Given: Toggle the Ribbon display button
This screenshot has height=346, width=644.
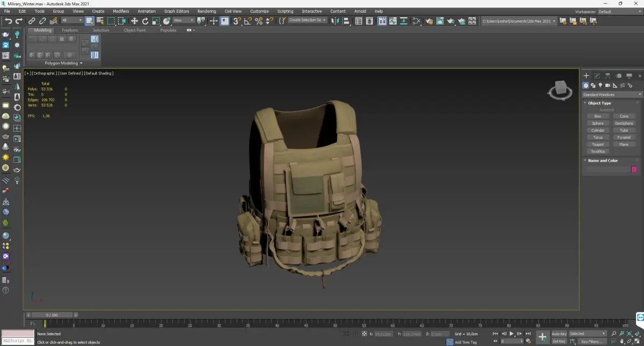Looking at the screenshot, I should [x=383, y=21].
